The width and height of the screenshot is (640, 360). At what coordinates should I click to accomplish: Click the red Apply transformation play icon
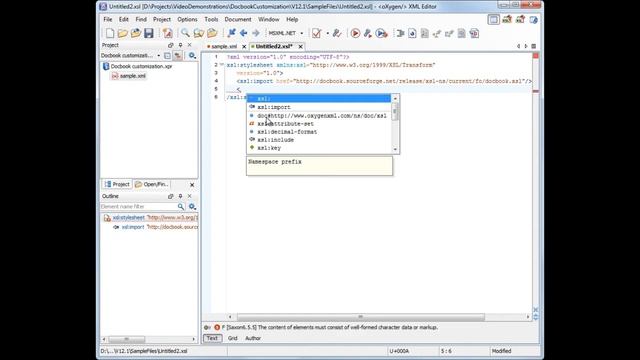pyautogui.click(x=355, y=33)
